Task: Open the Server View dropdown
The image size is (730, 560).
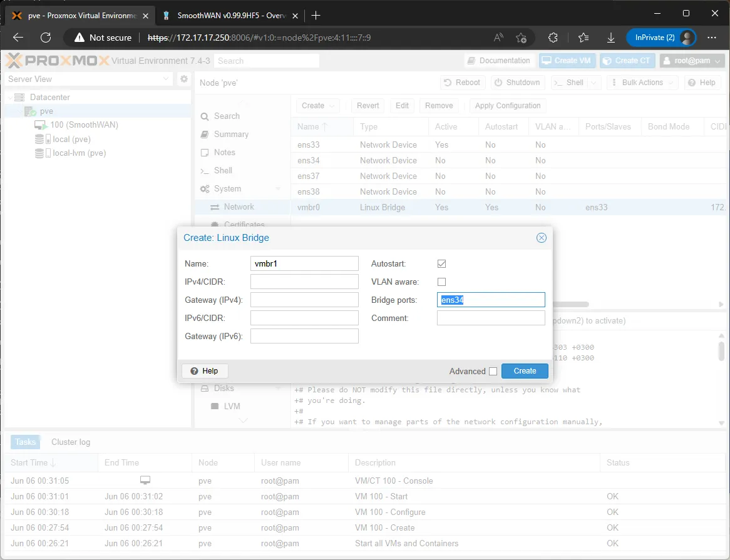Action: tap(88, 79)
